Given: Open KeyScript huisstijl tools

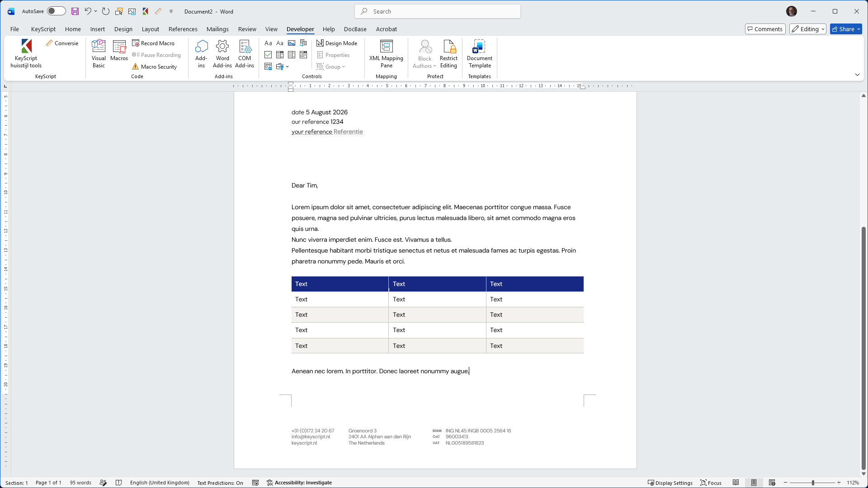Looking at the screenshot, I should (x=26, y=54).
